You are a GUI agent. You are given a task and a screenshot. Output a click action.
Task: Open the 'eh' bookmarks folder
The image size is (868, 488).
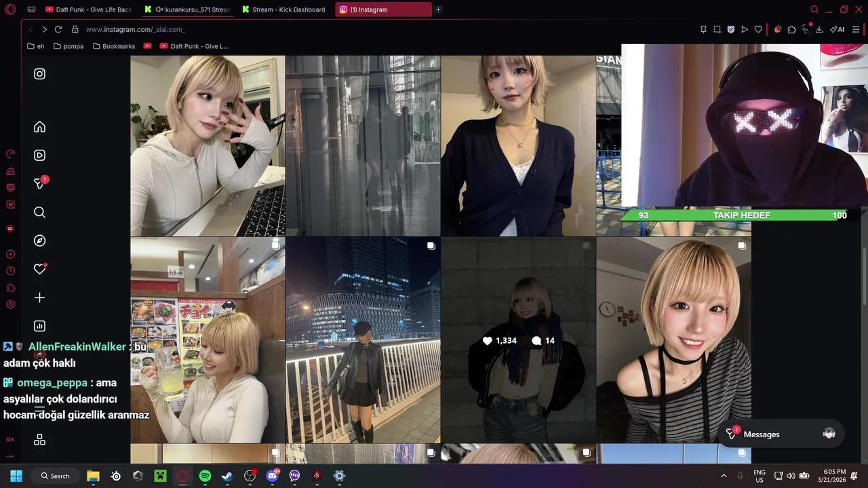coord(35,45)
